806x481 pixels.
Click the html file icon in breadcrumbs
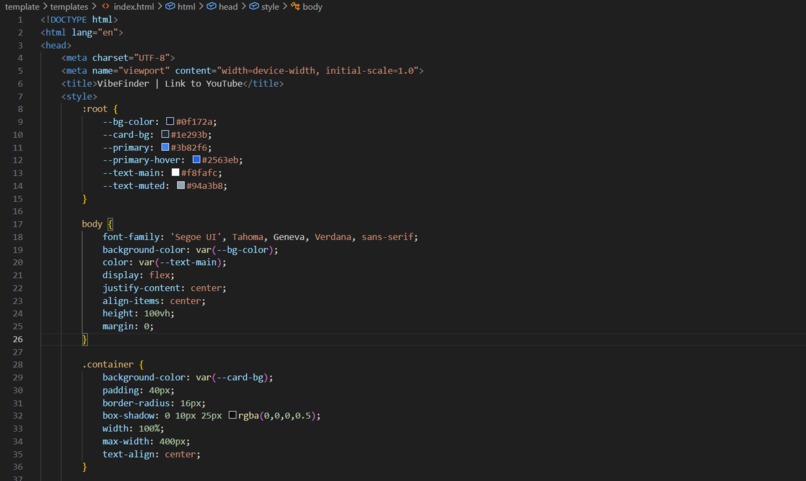point(105,7)
